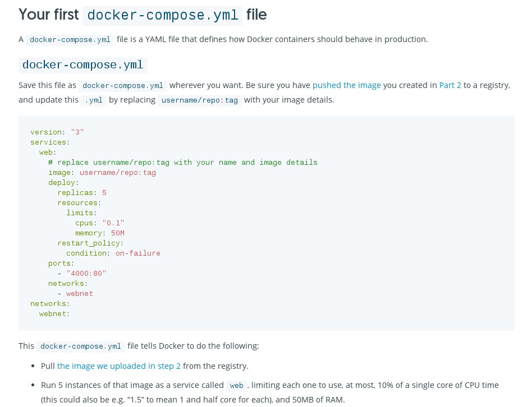
Task: Click the memory: 50M line
Action: 100,233
